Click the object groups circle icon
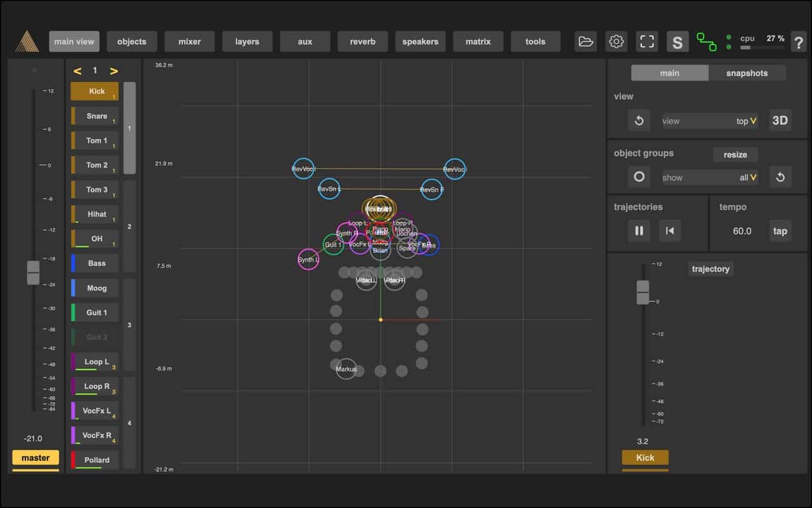 pos(639,177)
